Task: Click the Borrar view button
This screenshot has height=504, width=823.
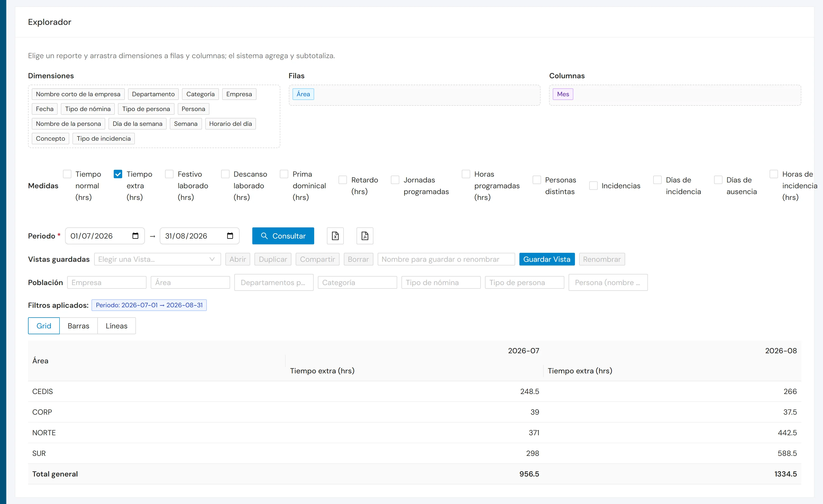Action: (358, 259)
